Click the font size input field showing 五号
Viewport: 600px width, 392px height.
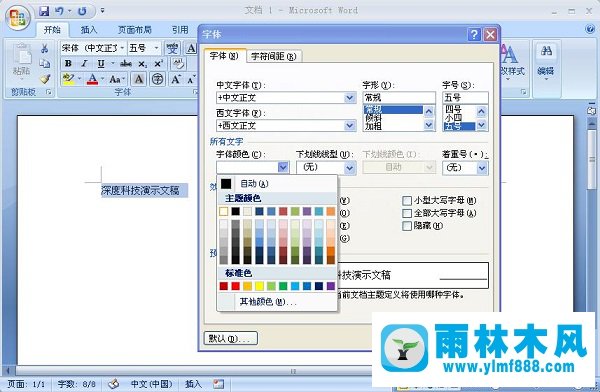465,98
